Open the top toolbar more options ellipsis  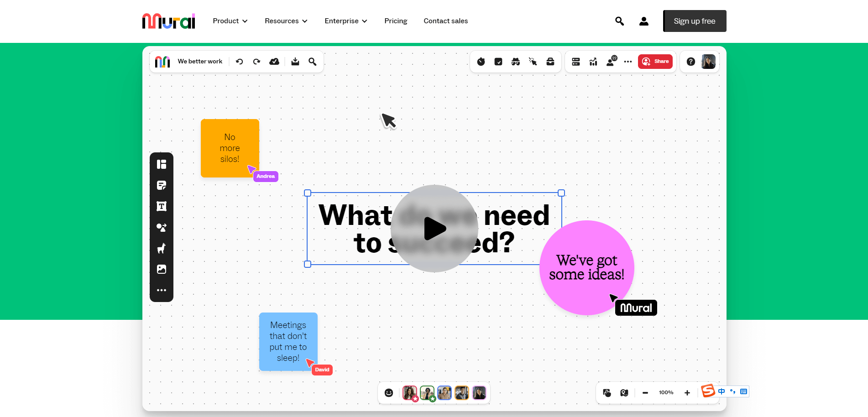click(628, 62)
